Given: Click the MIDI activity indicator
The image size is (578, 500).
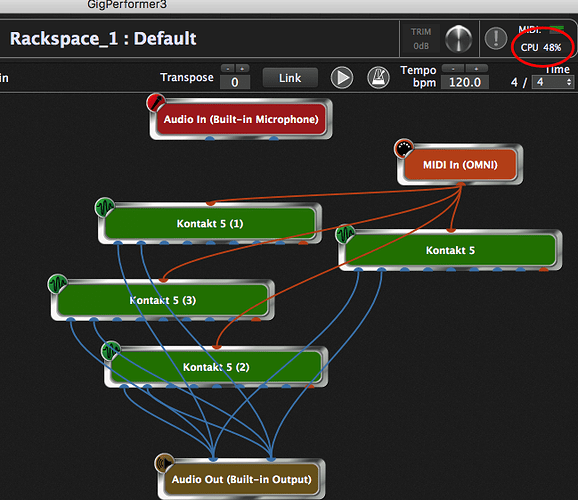Looking at the screenshot, I should tap(556, 30).
